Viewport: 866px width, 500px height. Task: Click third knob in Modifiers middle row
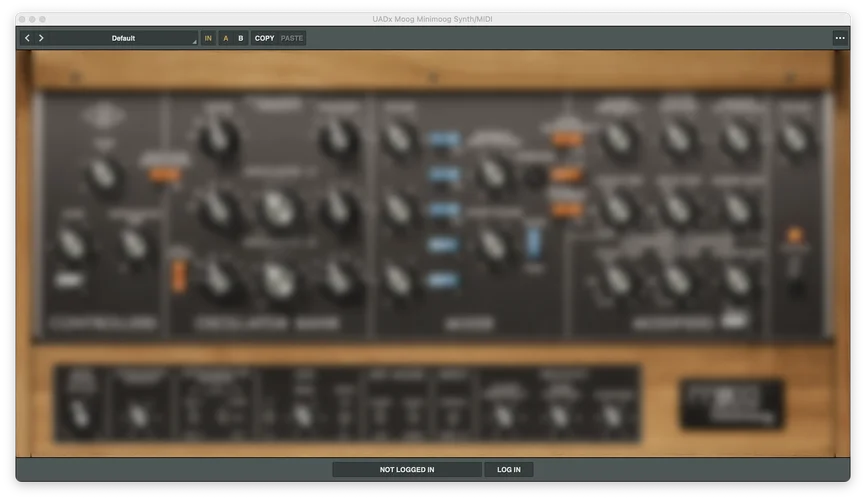pyautogui.click(x=738, y=209)
